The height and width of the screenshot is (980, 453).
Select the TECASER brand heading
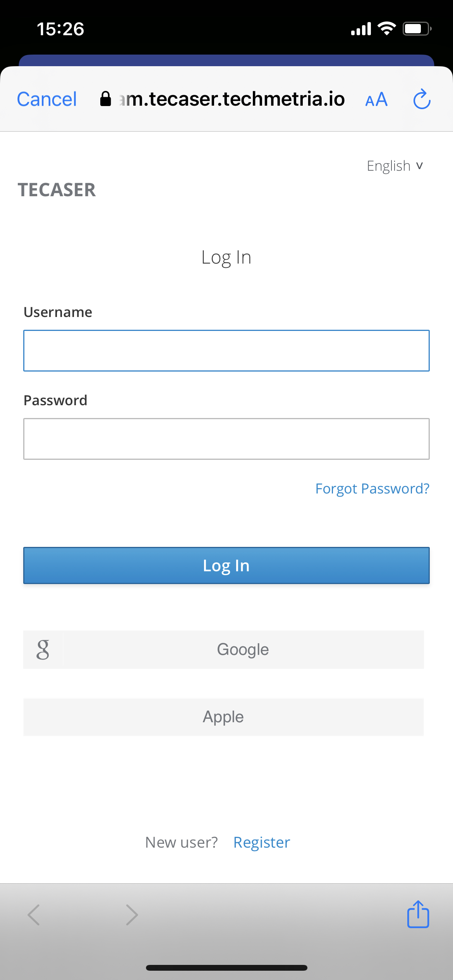(57, 190)
